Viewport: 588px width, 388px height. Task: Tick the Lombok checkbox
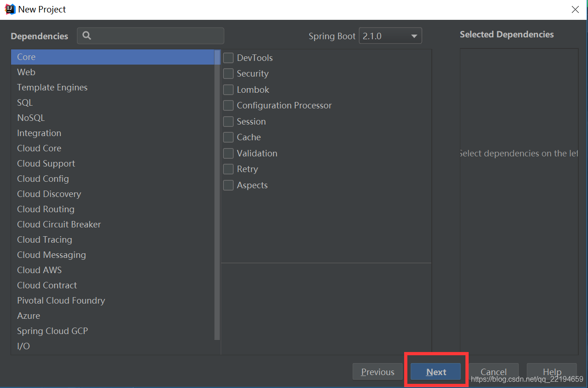pyautogui.click(x=228, y=90)
